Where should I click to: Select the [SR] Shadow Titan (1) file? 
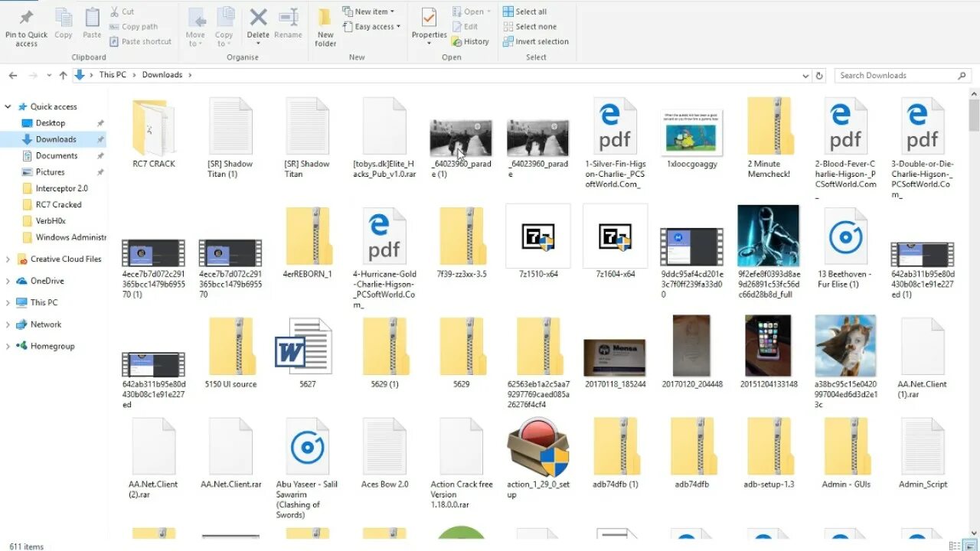(x=230, y=138)
